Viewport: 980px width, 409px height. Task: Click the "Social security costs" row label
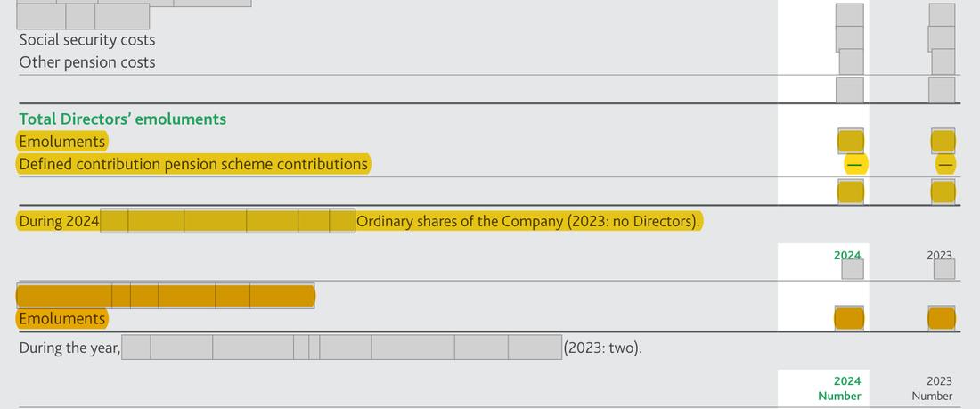87,40
